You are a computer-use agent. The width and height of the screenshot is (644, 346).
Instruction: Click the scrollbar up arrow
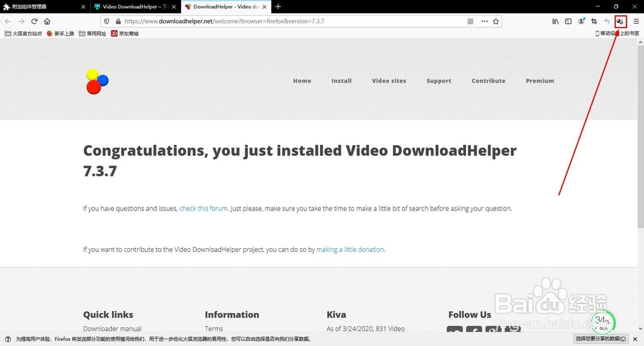[x=640, y=42]
